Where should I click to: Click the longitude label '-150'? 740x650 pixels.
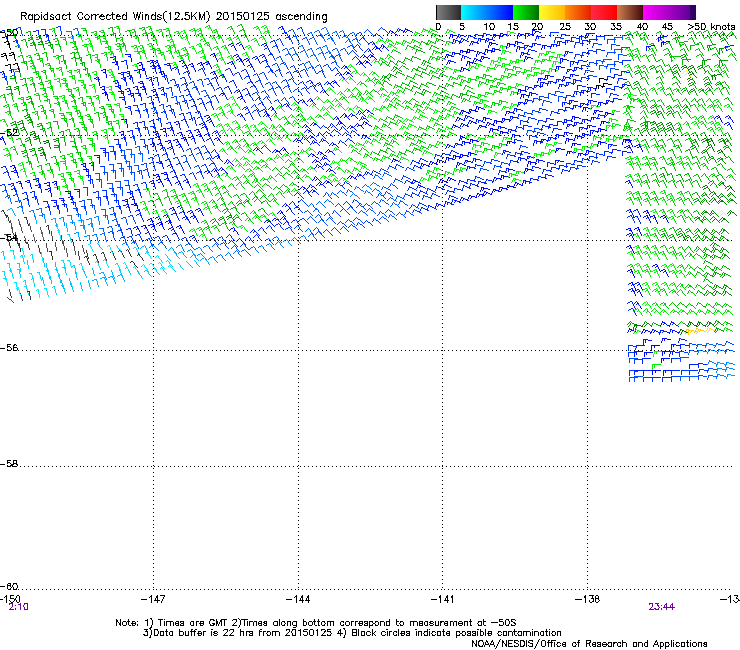tap(10, 599)
